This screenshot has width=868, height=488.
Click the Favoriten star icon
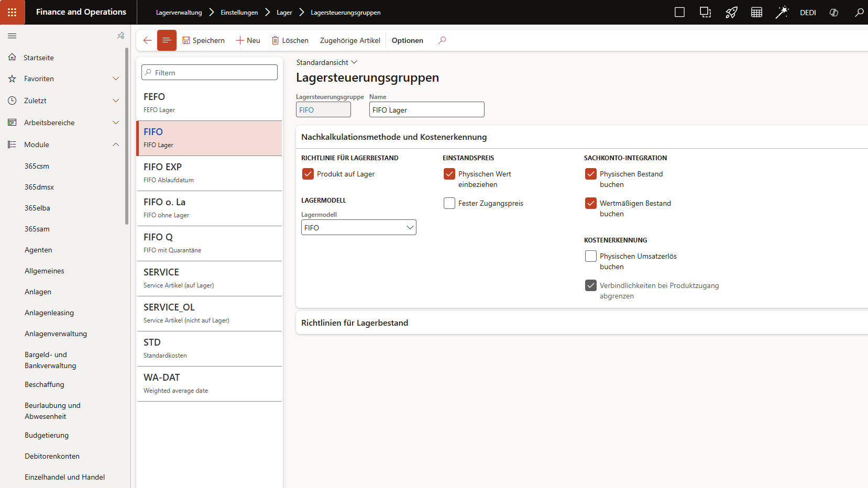pyautogui.click(x=12, y=79)
